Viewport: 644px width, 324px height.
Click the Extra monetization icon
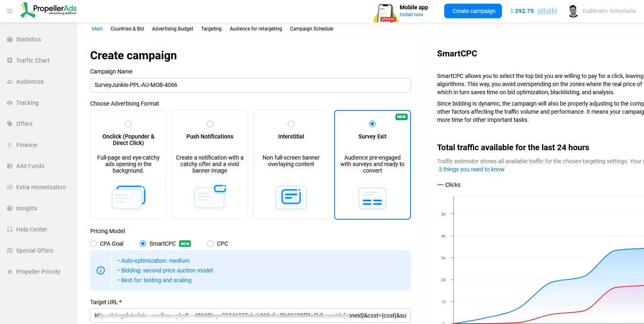[10, 187]
